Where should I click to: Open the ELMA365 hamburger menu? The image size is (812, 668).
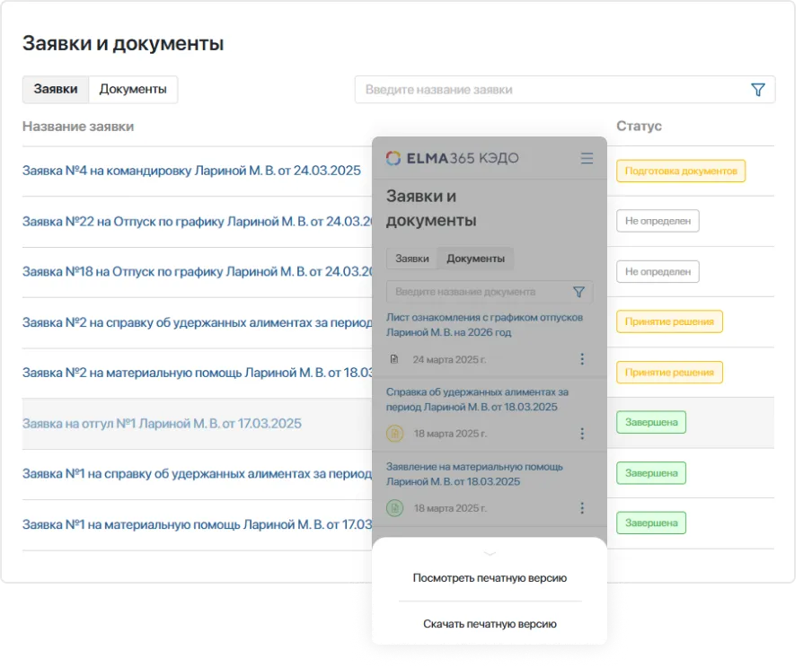coord(587,158)
